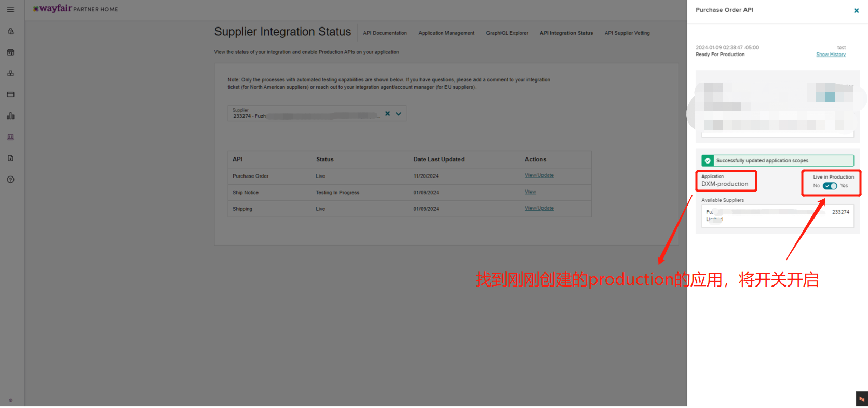
Task: Click the Shipping API name cell
Action: pyautogui.click(x=242, y=209)
